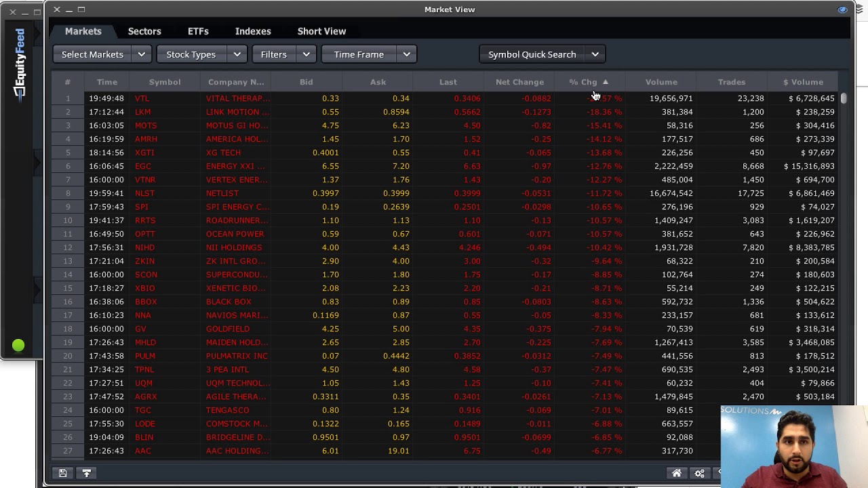
Task: Select the Markets tab
Action: tap(83, 31)
